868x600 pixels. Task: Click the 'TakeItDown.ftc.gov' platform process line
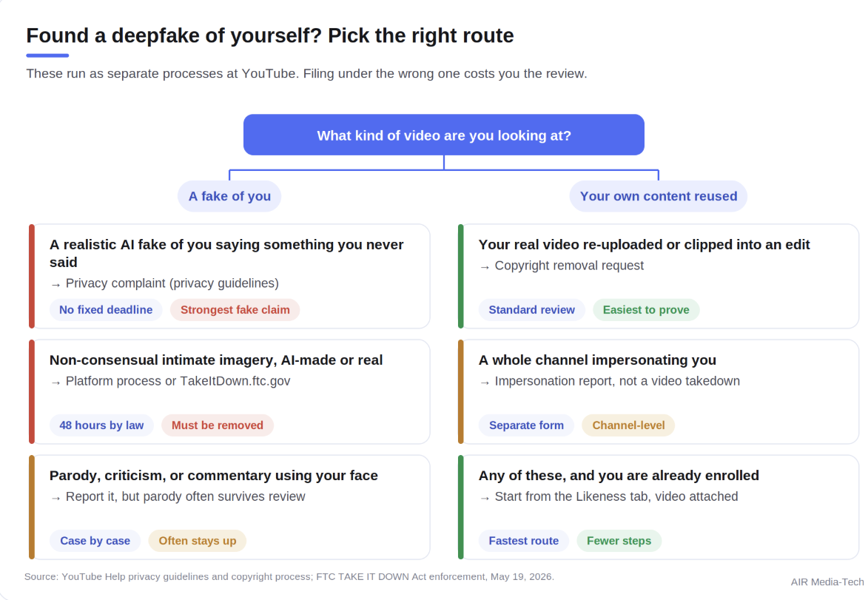[170, 381]
